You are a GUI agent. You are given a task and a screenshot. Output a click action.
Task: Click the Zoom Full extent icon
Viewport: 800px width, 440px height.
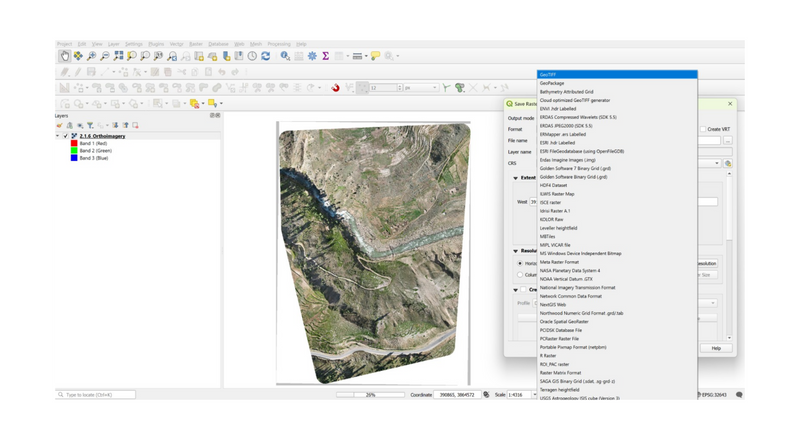118,56
